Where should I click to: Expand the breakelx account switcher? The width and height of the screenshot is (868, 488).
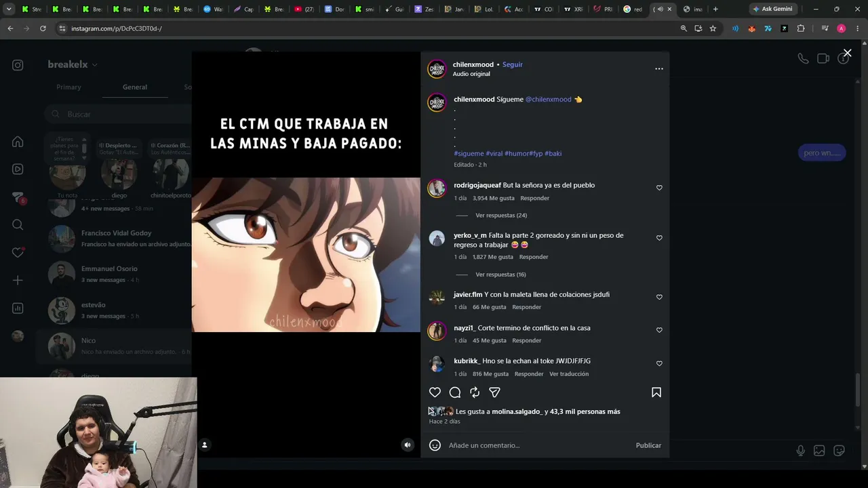tap(73, 64)
